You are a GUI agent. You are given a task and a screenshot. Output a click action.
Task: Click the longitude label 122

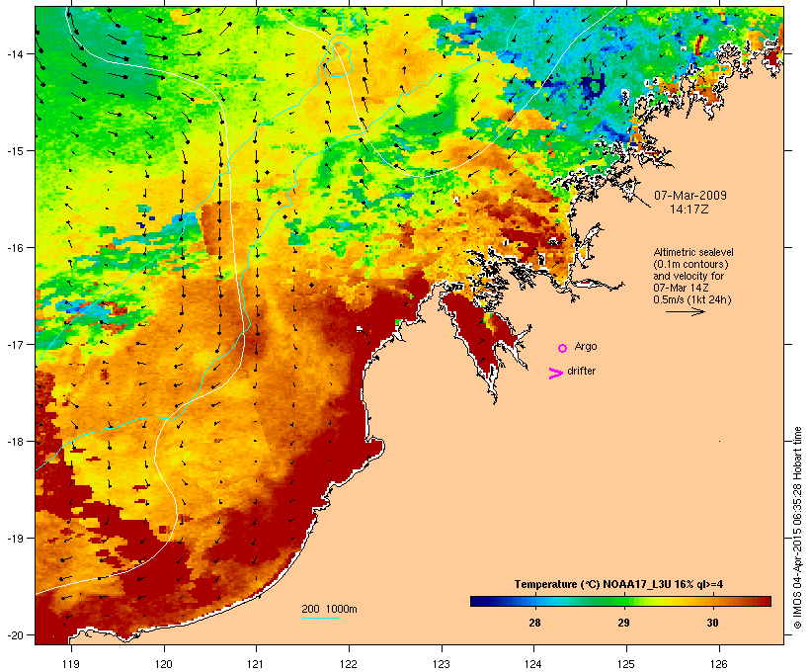pyautogui.click(x=349, y=664)
